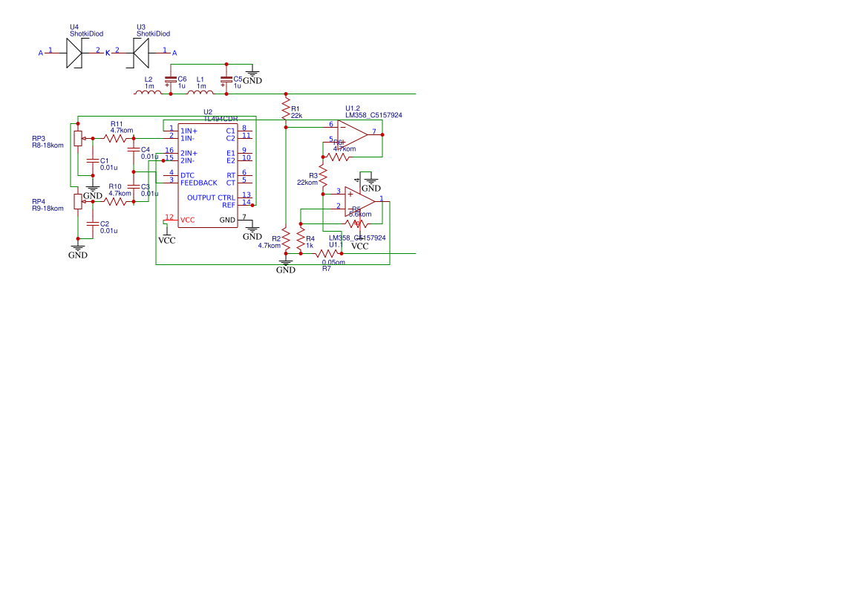Click the ShotkiDiod label under U3

pyautogui.click(x=154, y=33)
